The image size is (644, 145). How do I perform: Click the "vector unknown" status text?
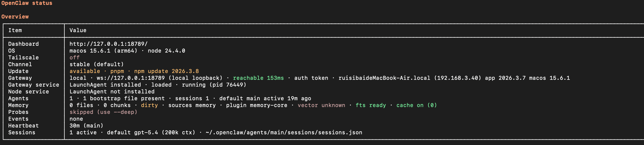coord(321,105)
